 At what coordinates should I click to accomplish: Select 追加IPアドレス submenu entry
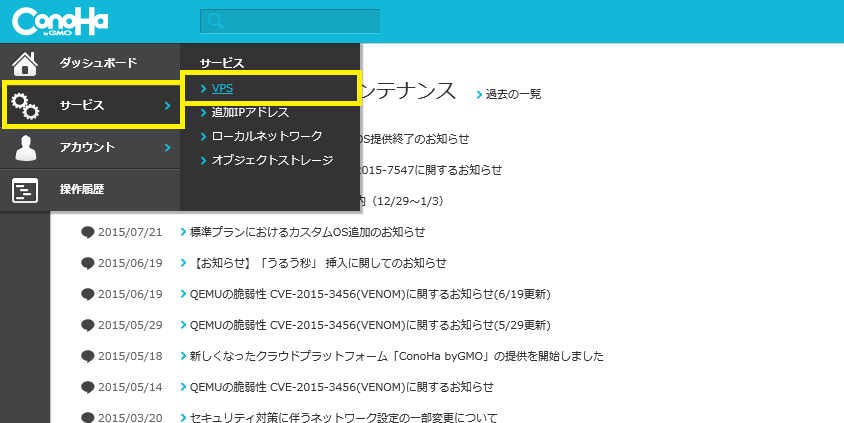[250, 112]
